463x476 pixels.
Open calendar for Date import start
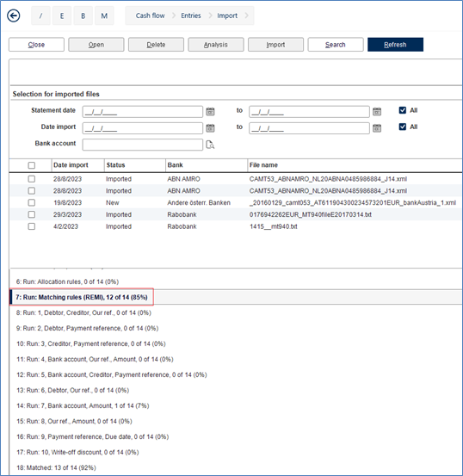[210, 128]
